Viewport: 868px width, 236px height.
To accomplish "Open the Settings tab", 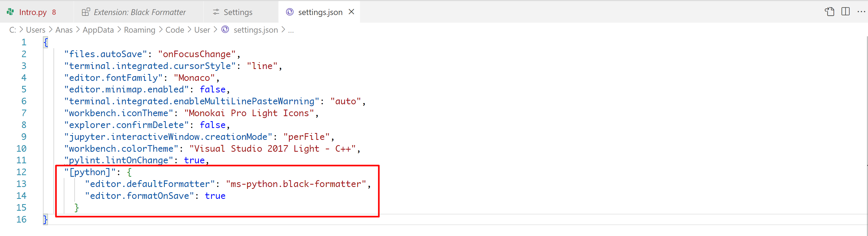I will (238, 12).
